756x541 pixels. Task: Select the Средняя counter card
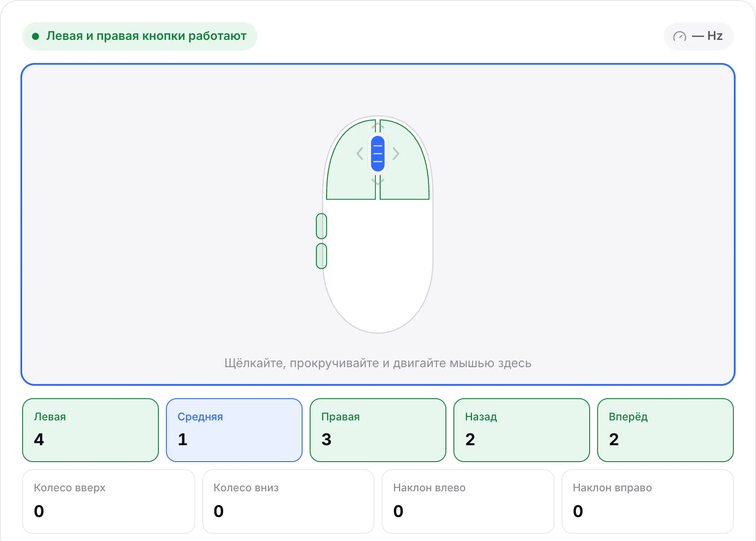tap(234, 430)
